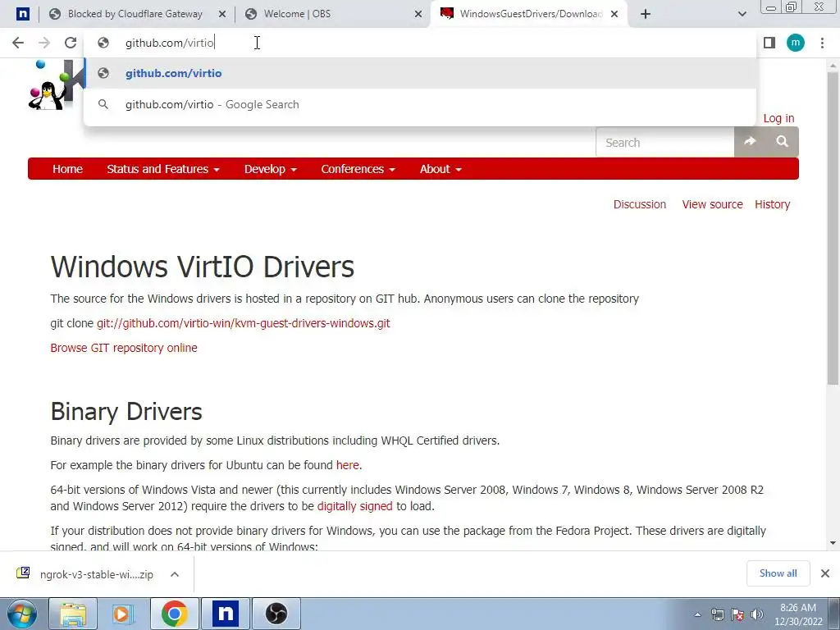Open the blue 'n' app in taskbar
Screen dimensions: 840x630
226,614
